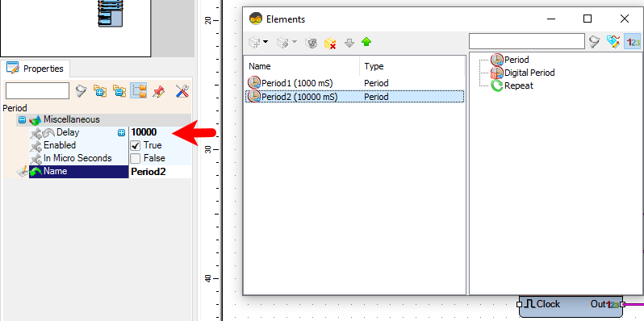Expand all property categories icon
The height and width of the screenshot is (321, 644).
[100, 90]
